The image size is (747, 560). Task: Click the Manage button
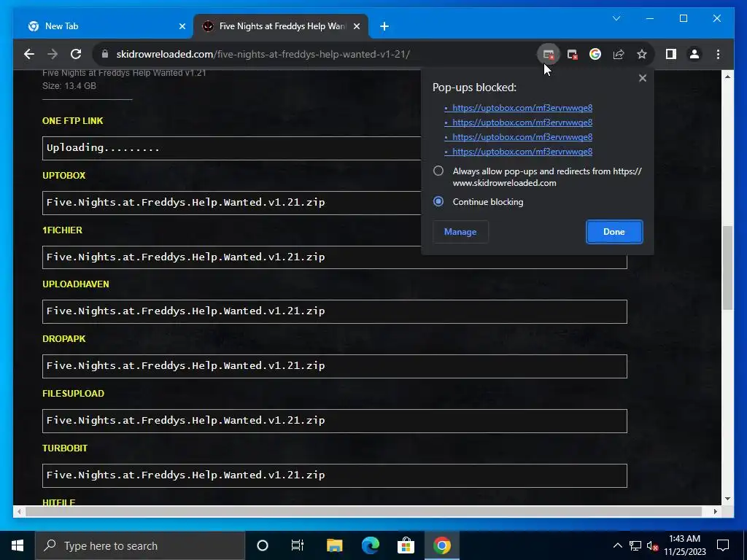point(460,232)
